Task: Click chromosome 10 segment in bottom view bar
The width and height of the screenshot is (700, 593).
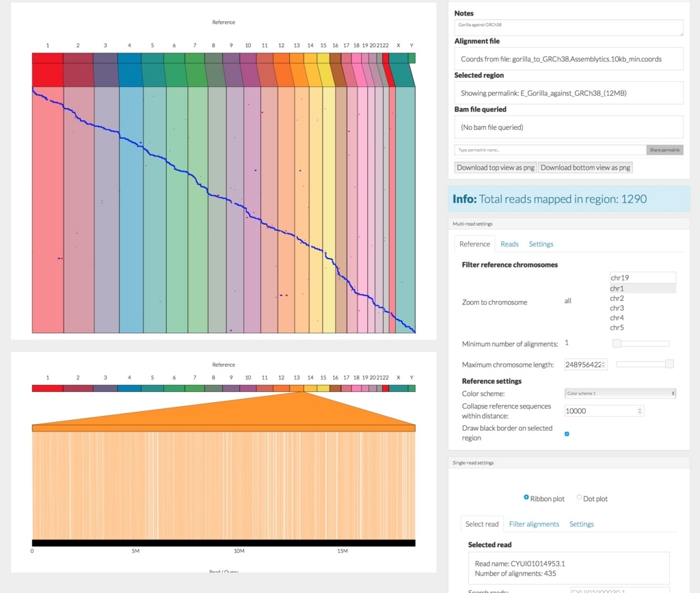Action: (247, 388)
